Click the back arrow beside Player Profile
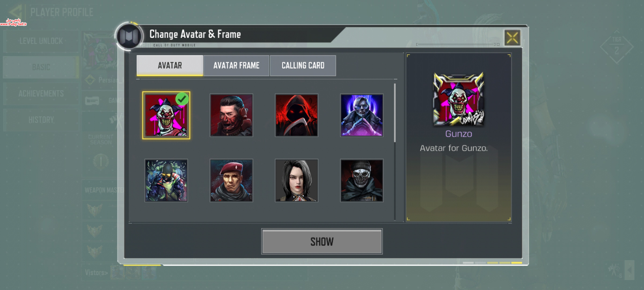Screen dimensions: 644x290 (x=15, y=12)
